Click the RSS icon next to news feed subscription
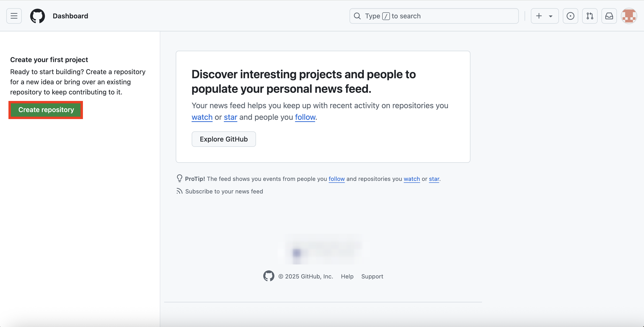The height and width of the screenshot is (327, 644). [179, 191]
